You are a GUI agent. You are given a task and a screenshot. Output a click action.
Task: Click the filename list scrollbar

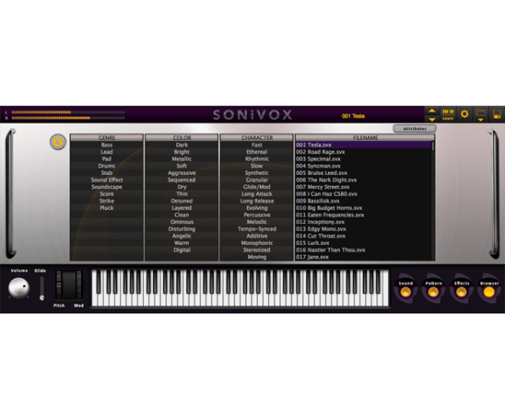point(433,200)
